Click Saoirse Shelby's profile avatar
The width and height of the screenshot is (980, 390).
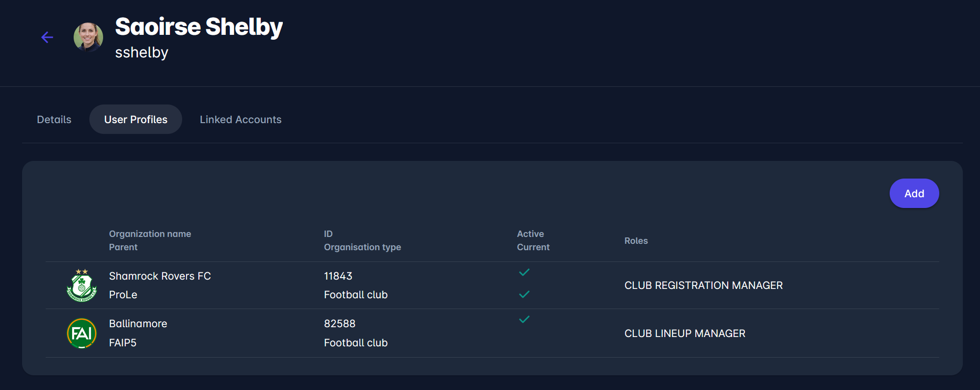[88, 37]
